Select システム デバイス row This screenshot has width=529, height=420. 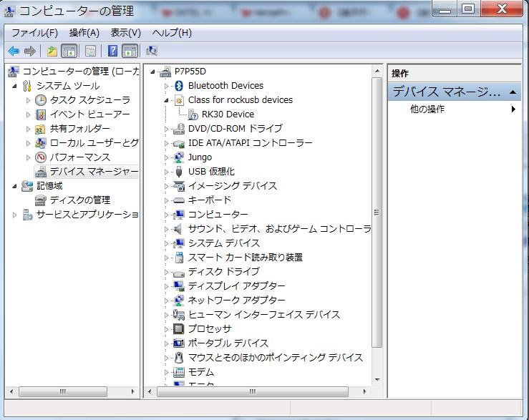(223, 243)
